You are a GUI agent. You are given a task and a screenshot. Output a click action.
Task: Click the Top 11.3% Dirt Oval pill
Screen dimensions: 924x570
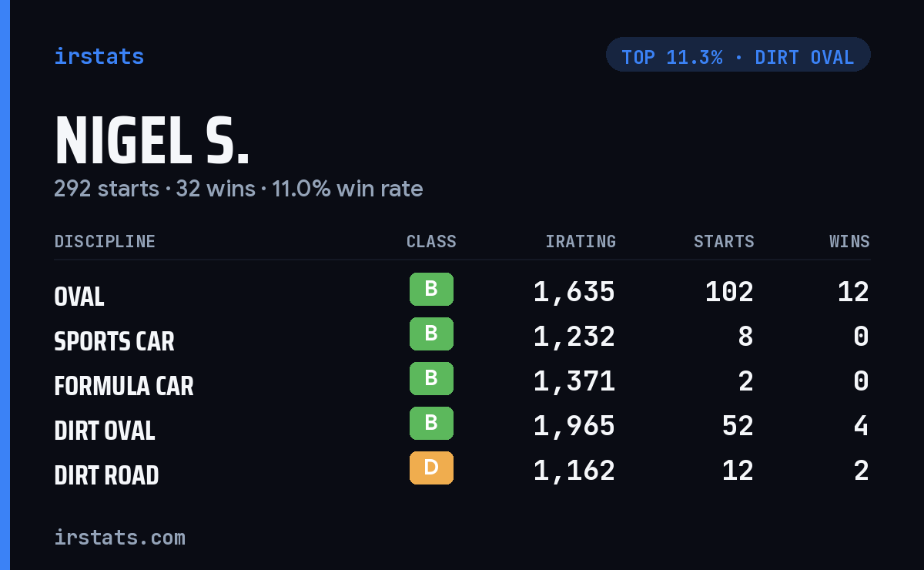pos(738,55)
